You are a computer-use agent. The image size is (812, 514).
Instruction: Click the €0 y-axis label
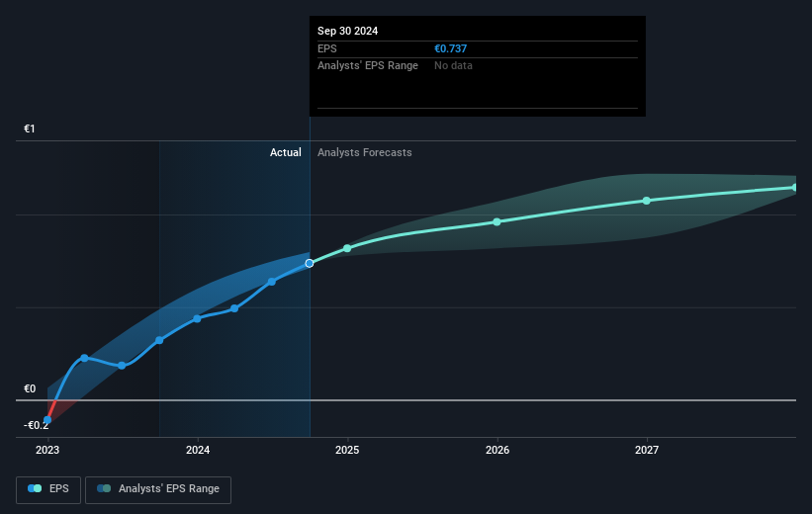coord(30,388)
